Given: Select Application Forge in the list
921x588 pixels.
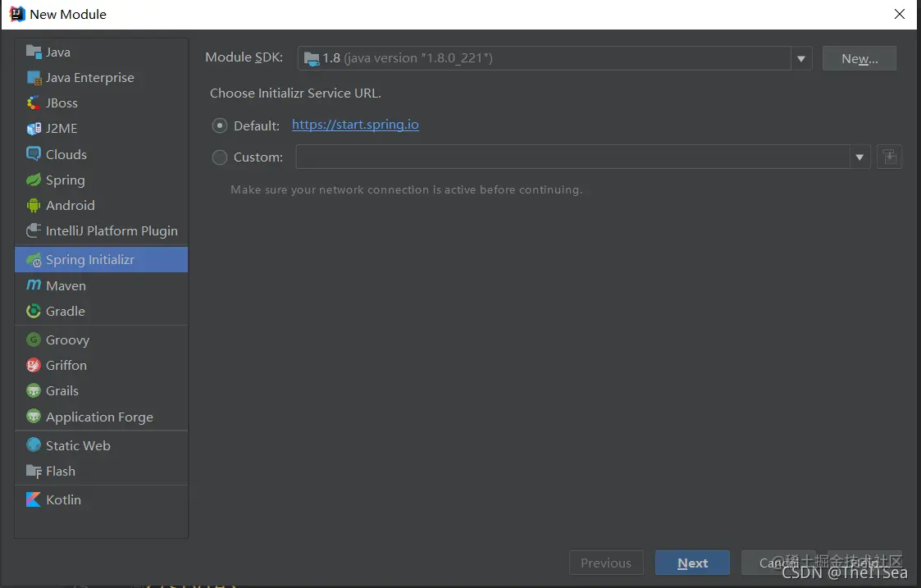Looking at the screenshot, I should click(x=101, y=417).
